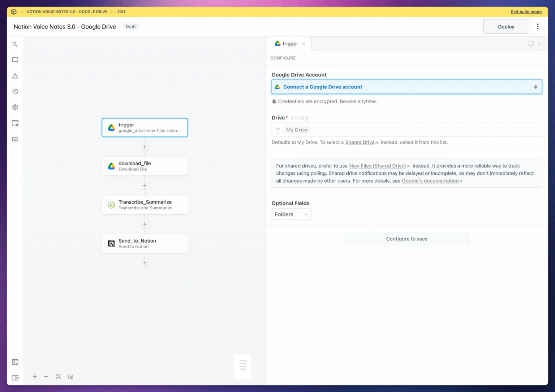Toggle the split panel layout icon
Image resolution: width=555 pixels, height=392 pixels.
pos(531,43)
